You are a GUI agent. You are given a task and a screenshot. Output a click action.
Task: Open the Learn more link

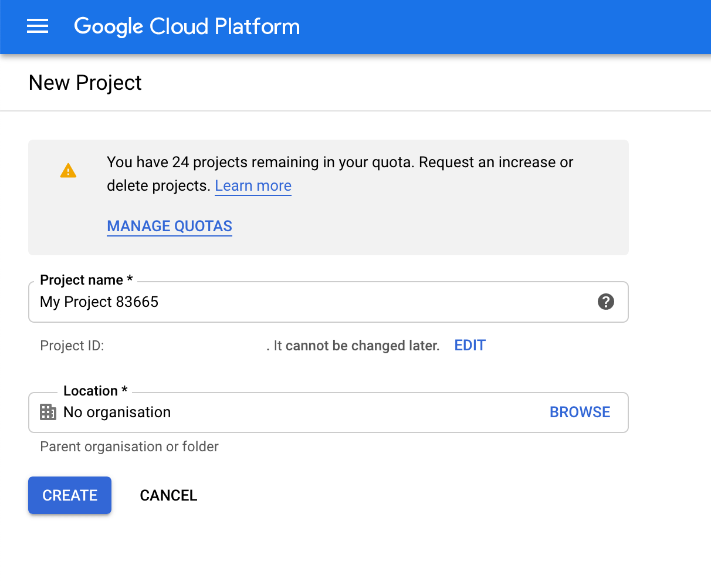[253, 185]
